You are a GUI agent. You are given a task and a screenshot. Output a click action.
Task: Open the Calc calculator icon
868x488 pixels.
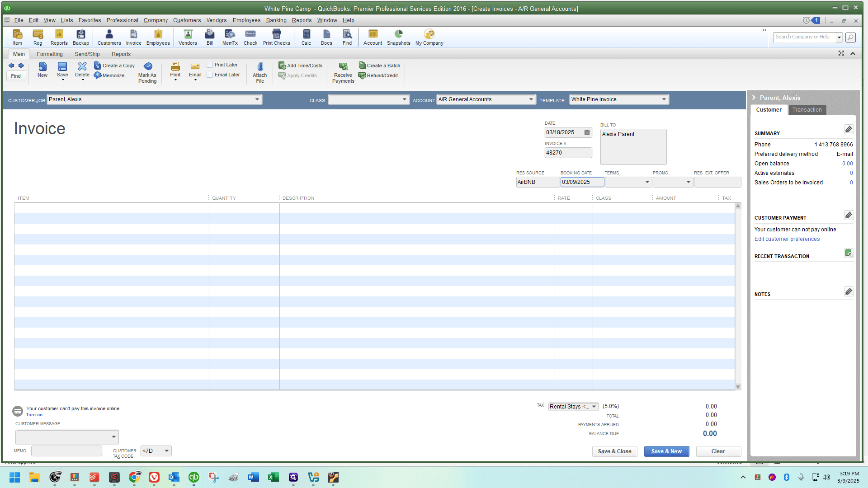306,37
